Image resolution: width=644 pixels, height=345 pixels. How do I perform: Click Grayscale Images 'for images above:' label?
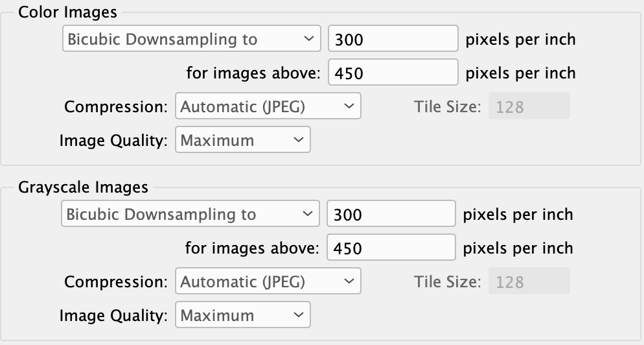252,248
